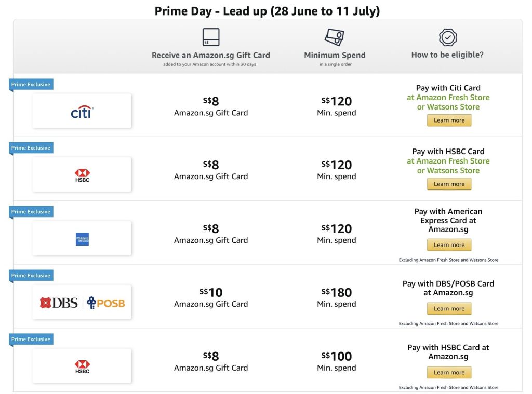Click the first HSBC logo card
The height and width of the screenshot is (394, 532).
(x=82, y=175)
